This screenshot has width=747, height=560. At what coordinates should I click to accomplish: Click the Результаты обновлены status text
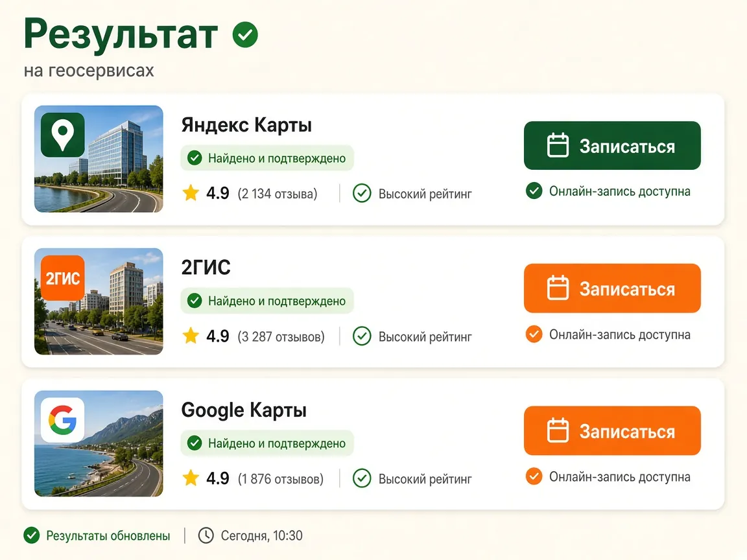[108, 536]
